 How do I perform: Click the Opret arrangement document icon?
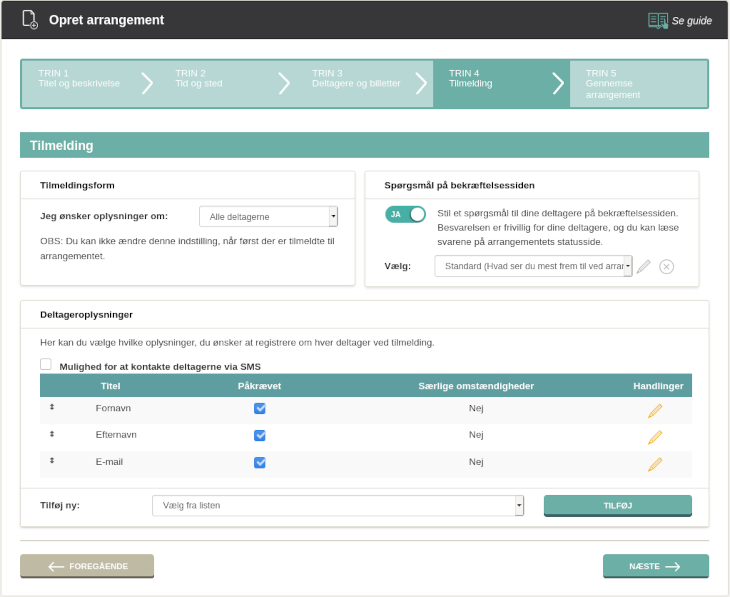(30, 19)
